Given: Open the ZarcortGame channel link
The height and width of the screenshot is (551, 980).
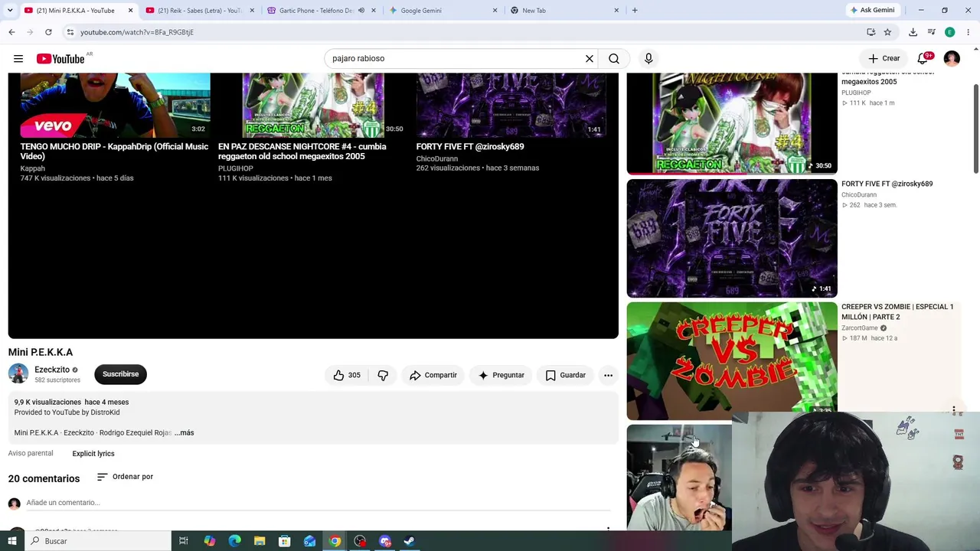Looking at the screenshot, I should click(x=860, y=328).
